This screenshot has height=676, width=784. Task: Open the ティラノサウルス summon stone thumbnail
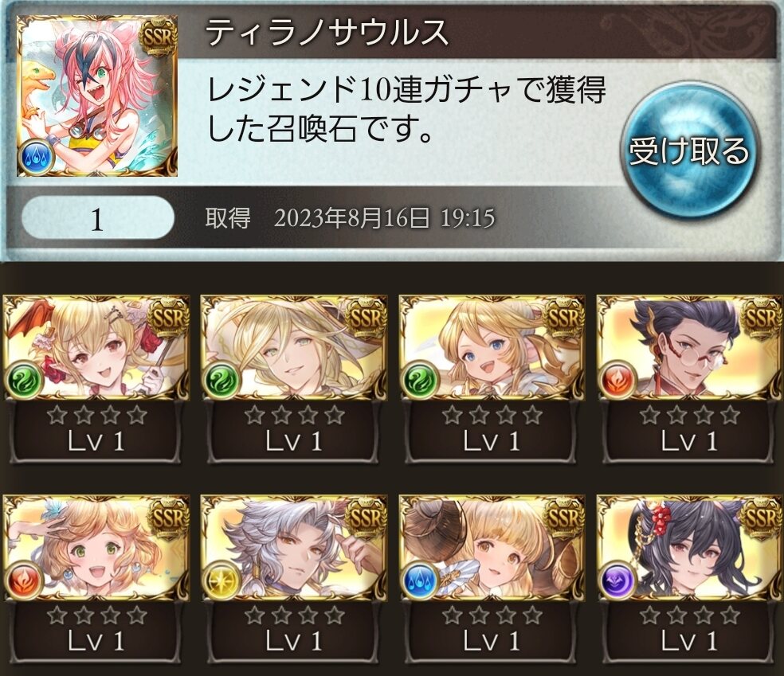(x=97, y=96)
